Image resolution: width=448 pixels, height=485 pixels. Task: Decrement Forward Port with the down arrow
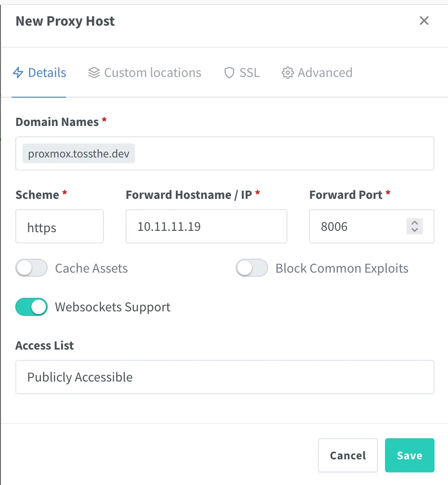pos(414,229)
